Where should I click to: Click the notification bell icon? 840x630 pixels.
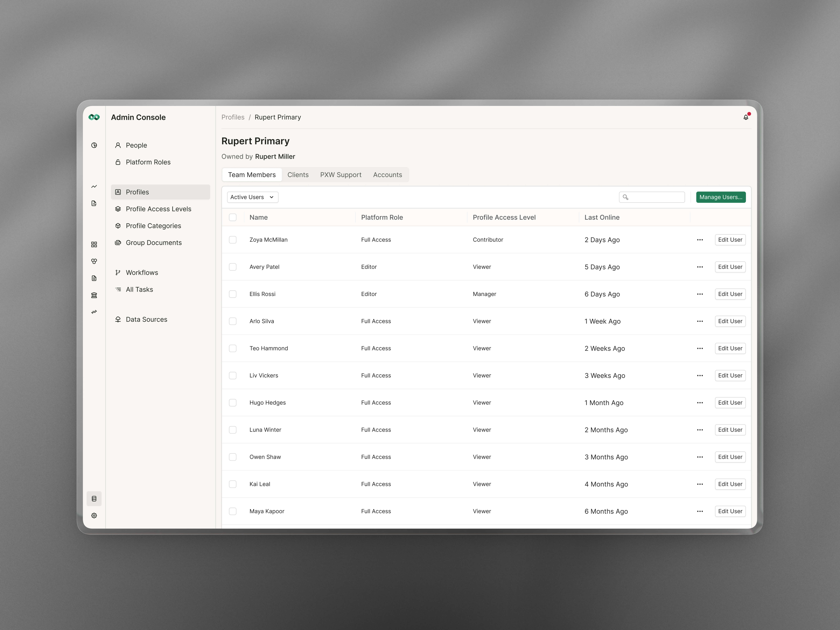[745, 117]
